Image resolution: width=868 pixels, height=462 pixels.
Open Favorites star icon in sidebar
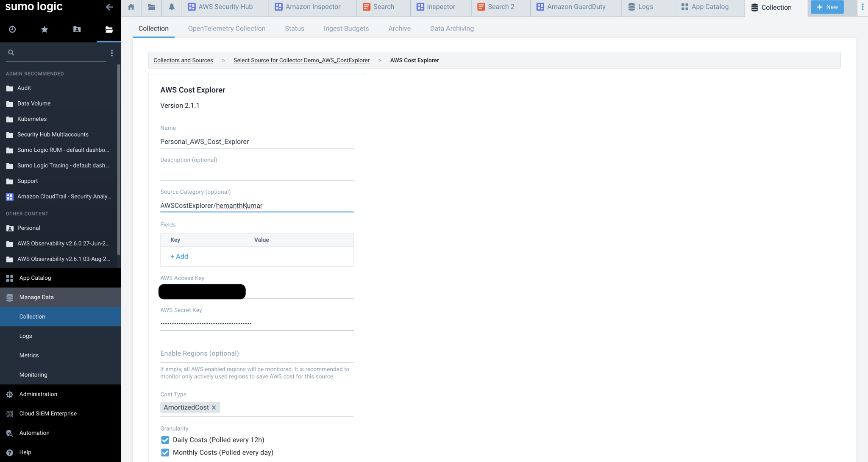pyautogui.click(x=45, y=29)
